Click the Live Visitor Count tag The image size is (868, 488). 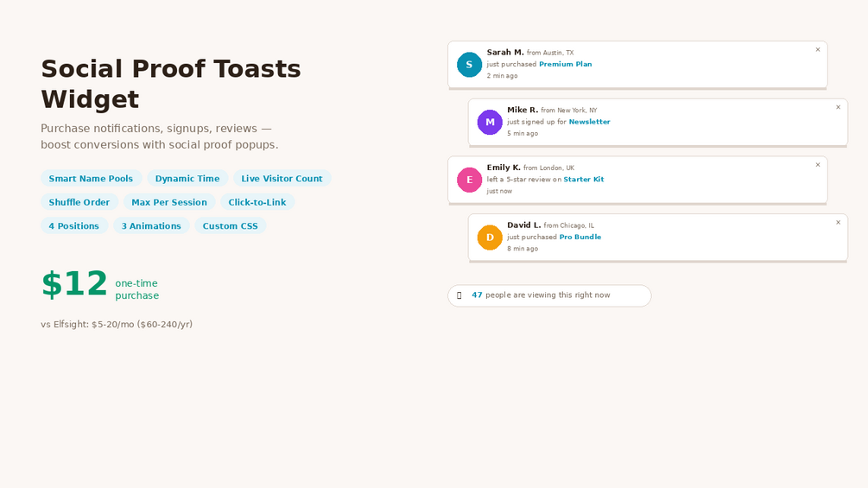tap(282, 179)
